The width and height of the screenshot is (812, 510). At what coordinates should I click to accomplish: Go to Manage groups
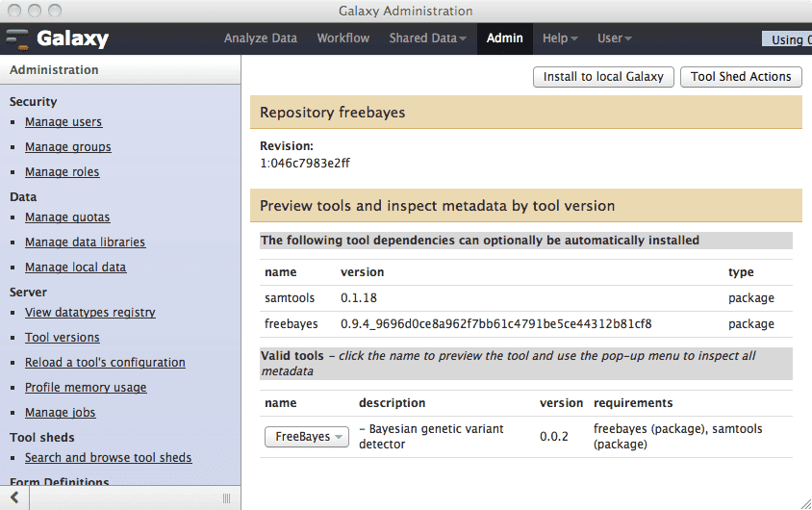[67, 147]
